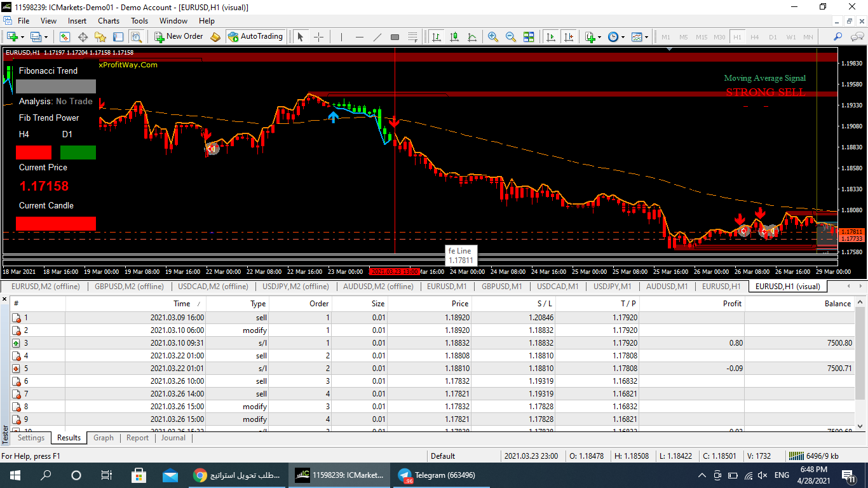Click the New Order button
The height and width of the screenshot is (488, 868).
[x=179, y=36]
